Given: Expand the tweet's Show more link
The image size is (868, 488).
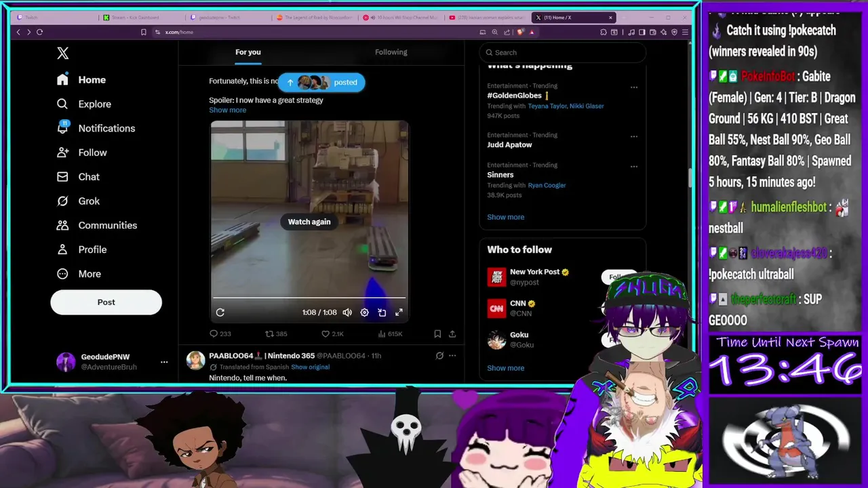Looking at the screenshot, I should [228, 110].
